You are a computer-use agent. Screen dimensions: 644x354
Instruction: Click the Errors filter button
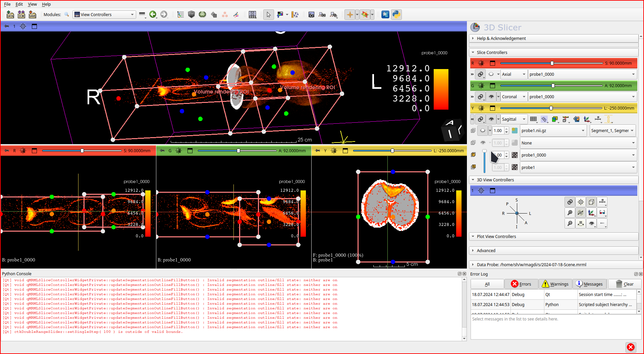pos(521,284)
